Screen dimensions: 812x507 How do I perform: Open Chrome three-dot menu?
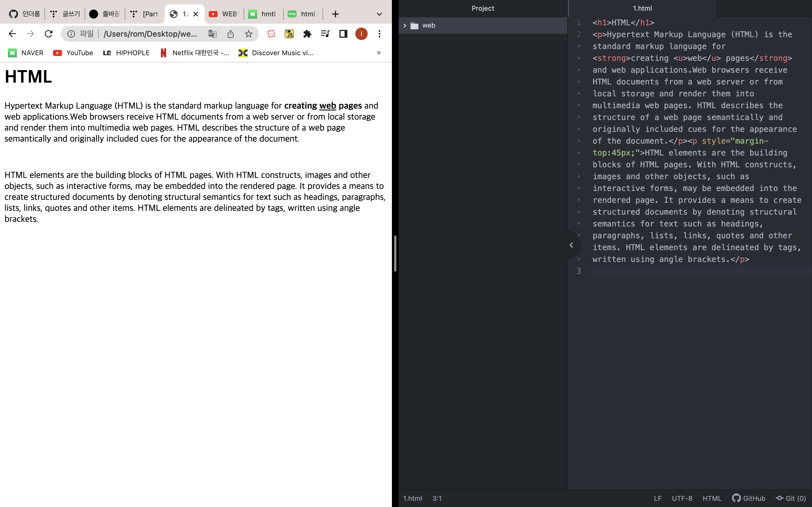pyautogui.click(x=379, y=34)
